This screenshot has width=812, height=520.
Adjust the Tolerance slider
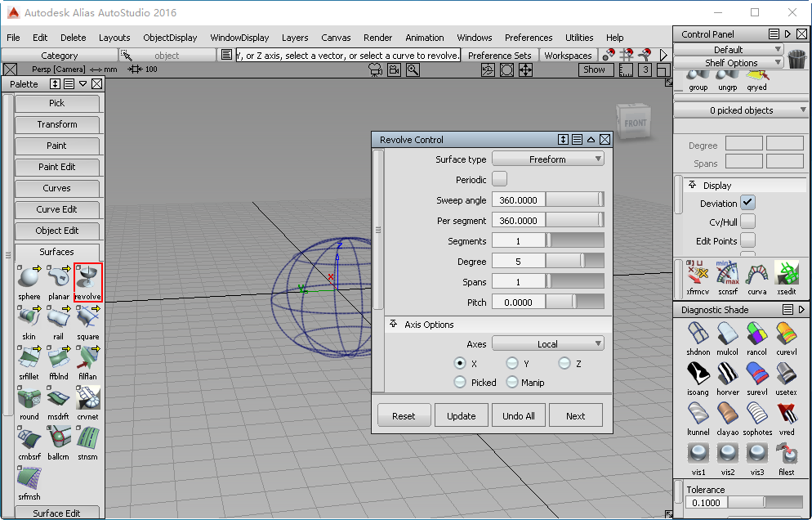tap(765, 502)
